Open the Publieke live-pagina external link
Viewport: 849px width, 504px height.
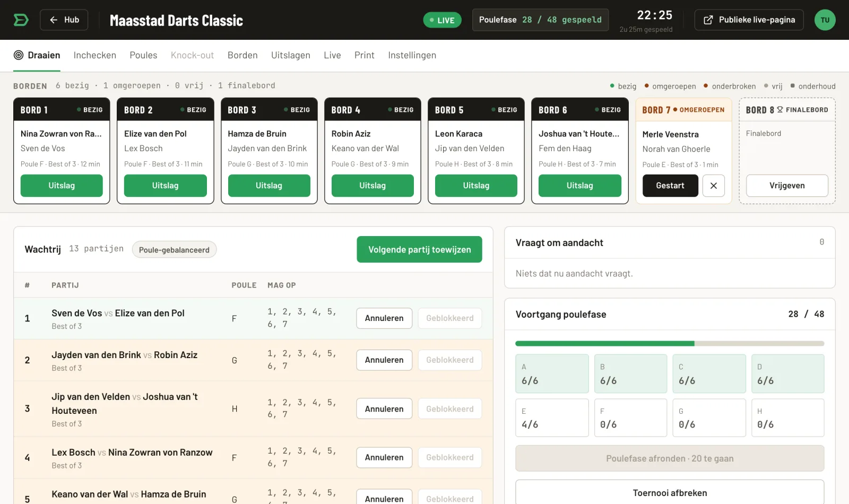click(749, 20)
